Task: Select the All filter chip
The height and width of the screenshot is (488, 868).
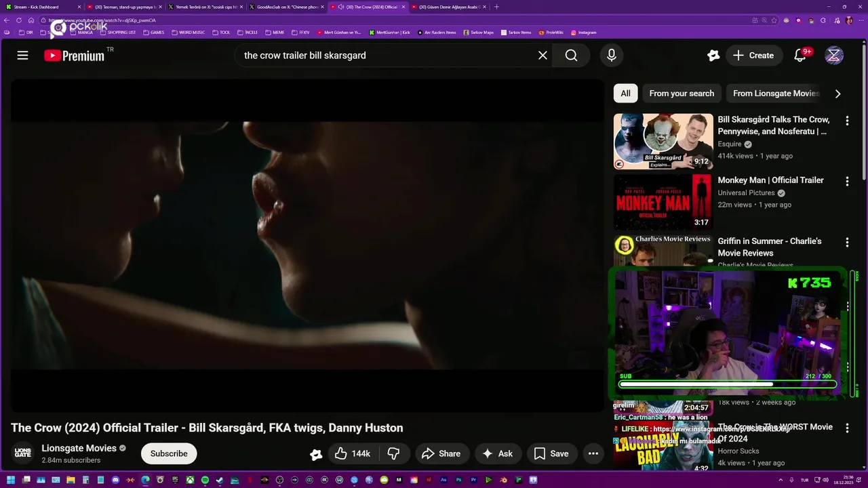Action: 625,94
